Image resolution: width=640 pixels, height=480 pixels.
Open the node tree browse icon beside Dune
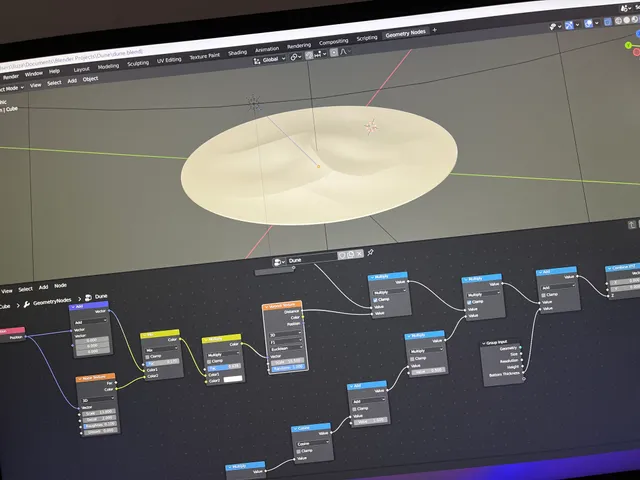tap(279, 262)
